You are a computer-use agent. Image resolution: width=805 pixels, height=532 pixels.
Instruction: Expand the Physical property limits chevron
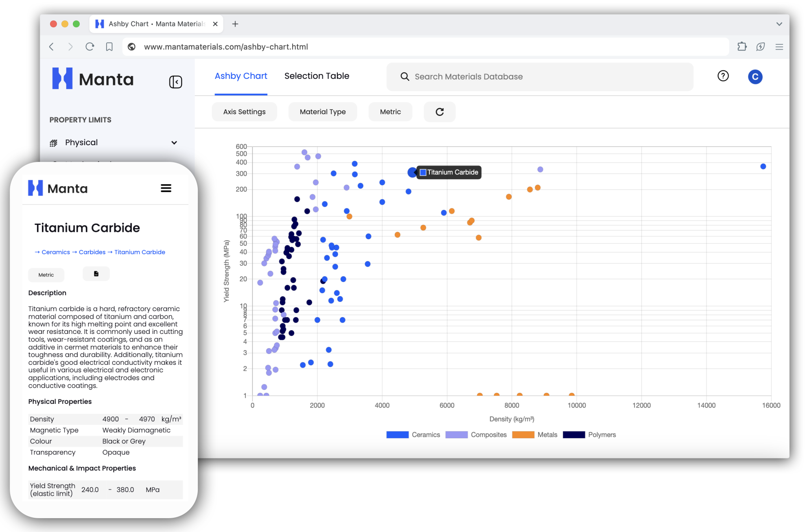(174, 143)
